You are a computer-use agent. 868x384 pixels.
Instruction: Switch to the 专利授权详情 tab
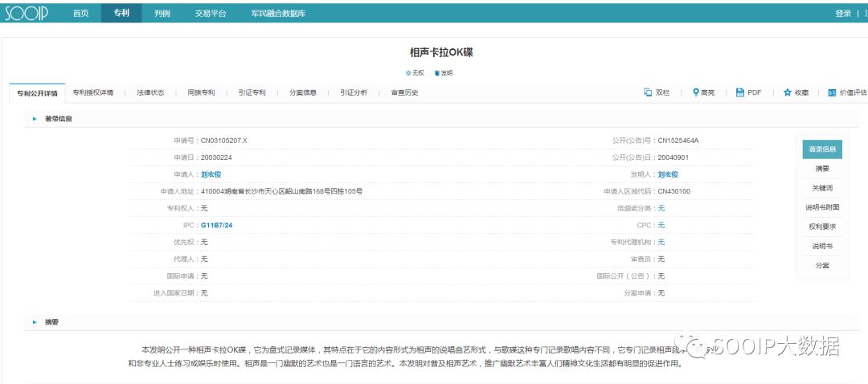93,92
